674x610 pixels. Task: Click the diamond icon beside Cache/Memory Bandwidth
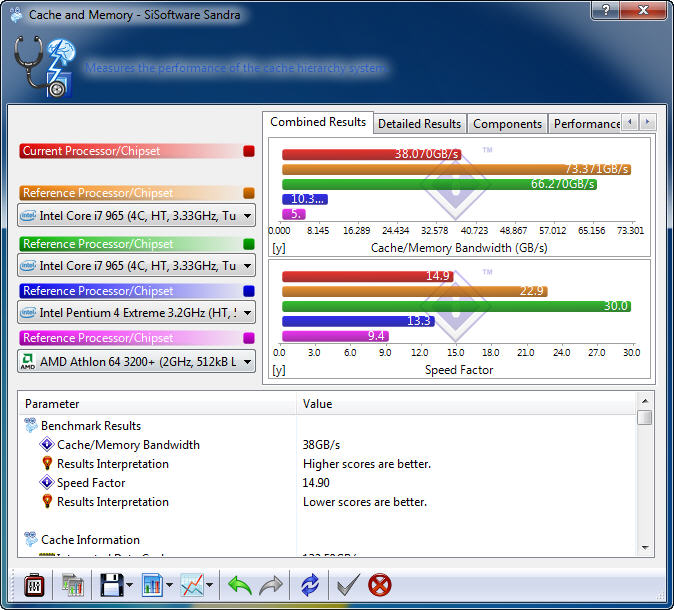coord(46,444)
